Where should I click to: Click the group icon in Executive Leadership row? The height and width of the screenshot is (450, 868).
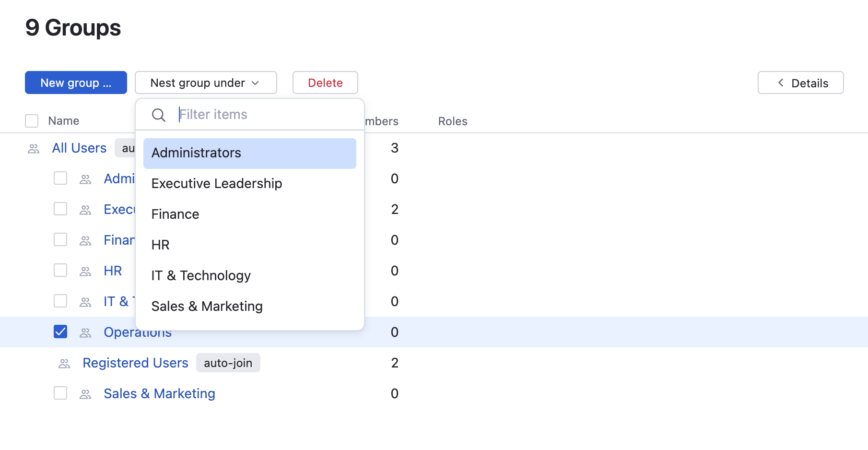[85, 210]
